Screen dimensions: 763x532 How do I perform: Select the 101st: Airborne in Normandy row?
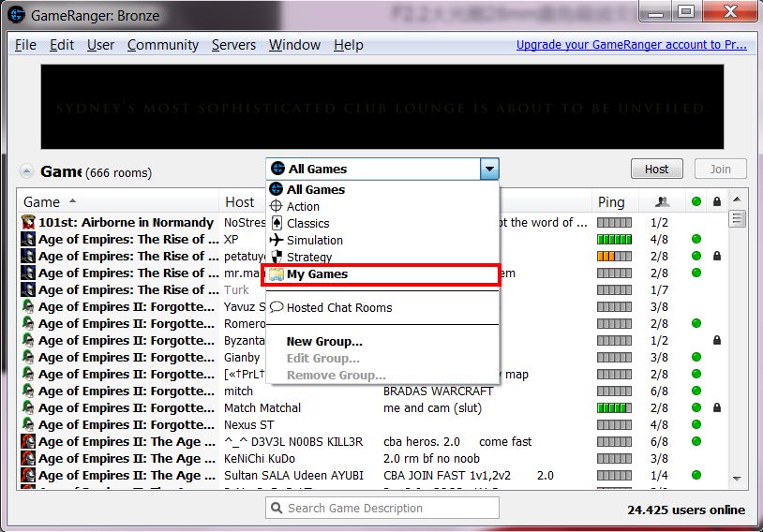point(373,222)
